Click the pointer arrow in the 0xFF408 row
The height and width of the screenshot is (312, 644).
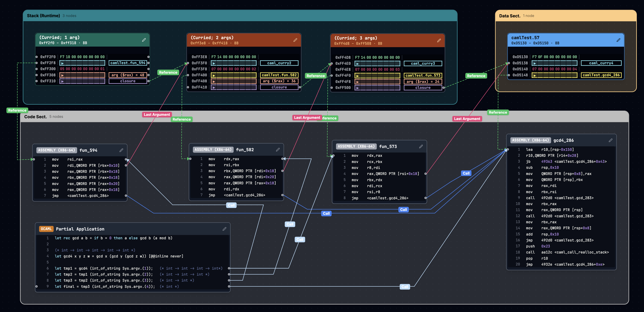click(x=214, y=81)
